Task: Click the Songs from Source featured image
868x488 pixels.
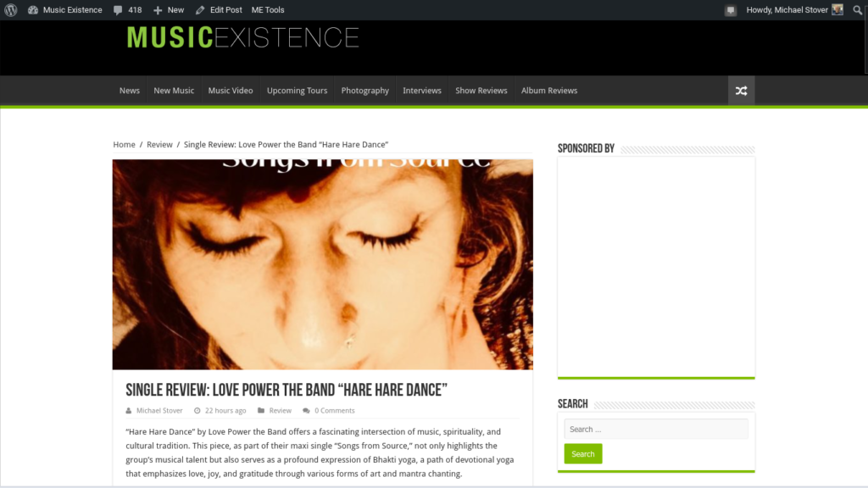Action: [x=323, y=264]
